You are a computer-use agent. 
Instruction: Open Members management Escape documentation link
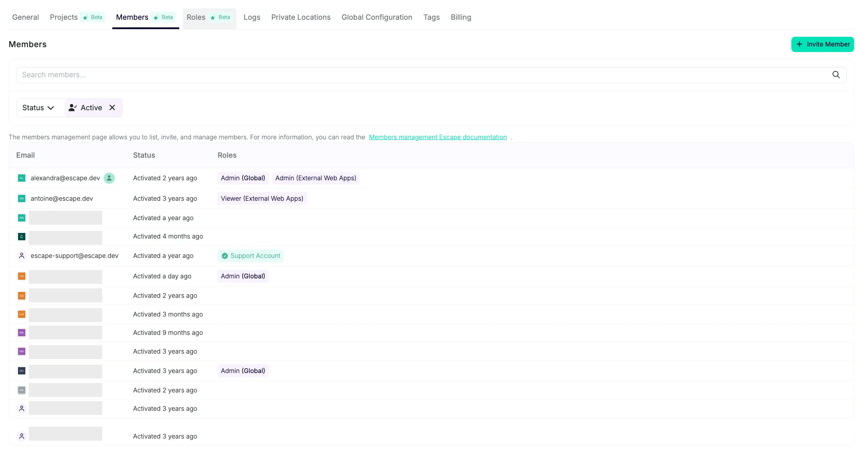coord(437,137)
